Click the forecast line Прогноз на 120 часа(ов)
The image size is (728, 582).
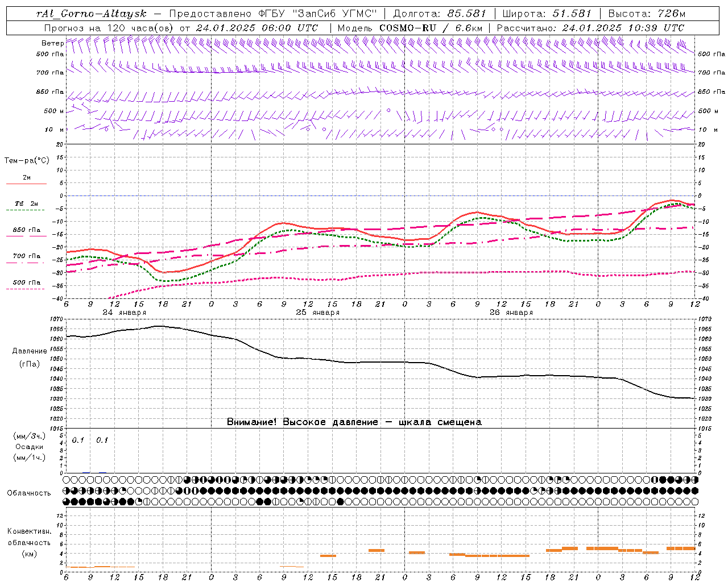pos(109,28)
